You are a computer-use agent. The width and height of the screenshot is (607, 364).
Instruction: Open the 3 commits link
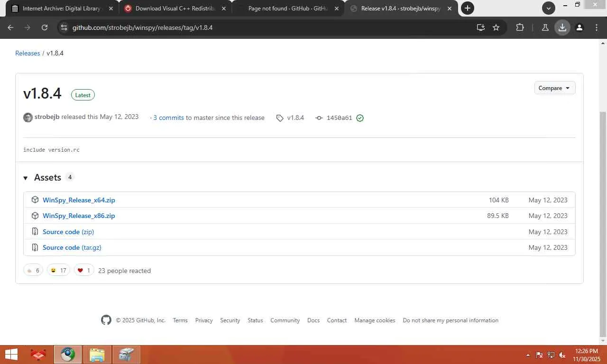coord(168,118)
